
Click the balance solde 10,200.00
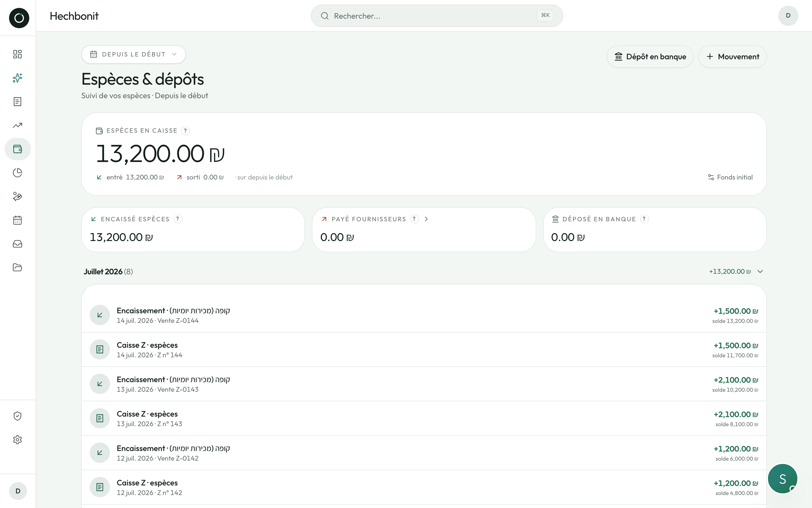click(x=735, y=390)
